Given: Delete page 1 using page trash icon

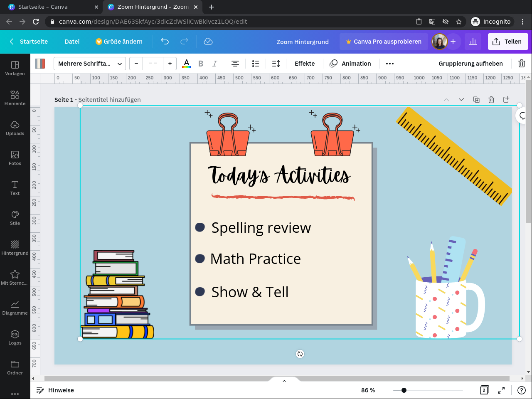Looking at the screenshot, I should pos(491,100).
